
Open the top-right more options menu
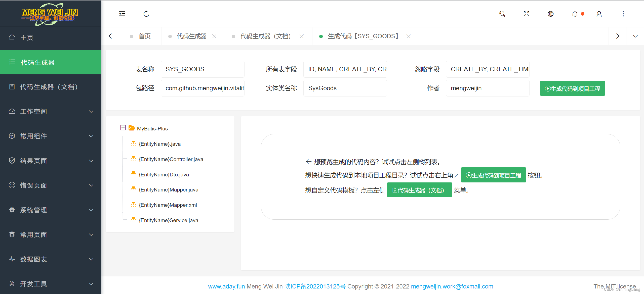point(623,14)
